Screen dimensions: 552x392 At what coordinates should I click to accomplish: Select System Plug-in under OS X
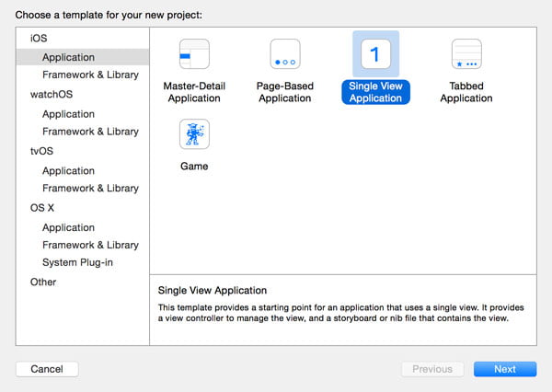80,263
